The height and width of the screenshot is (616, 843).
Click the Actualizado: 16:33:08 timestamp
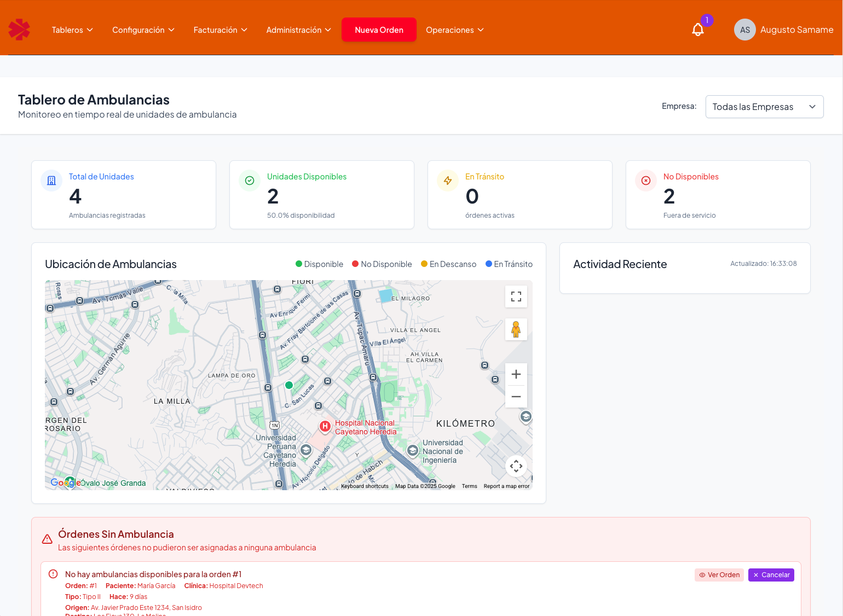[763, 264]
